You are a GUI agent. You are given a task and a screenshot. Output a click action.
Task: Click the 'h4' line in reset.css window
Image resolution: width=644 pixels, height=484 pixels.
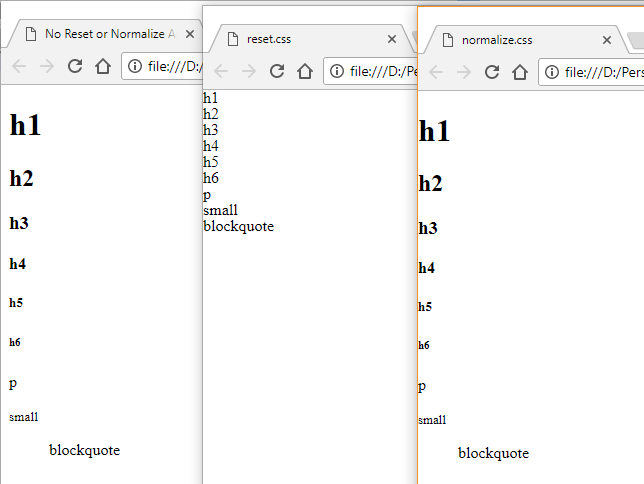click(211, 146)
